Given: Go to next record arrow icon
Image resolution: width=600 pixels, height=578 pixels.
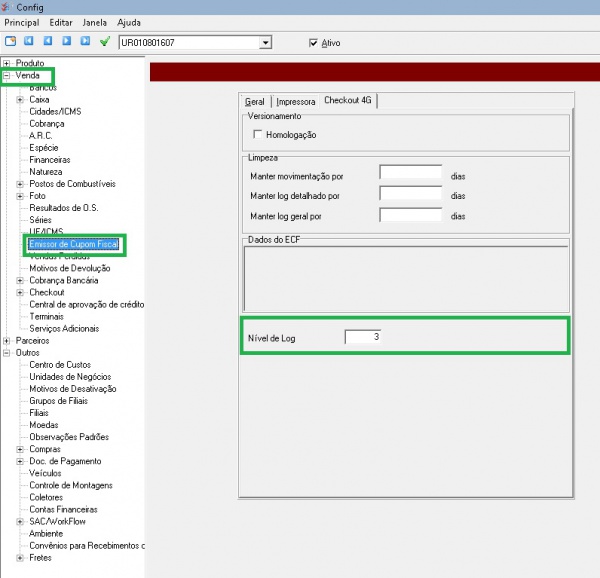Looking at the screenshot, I should (66, 42).
